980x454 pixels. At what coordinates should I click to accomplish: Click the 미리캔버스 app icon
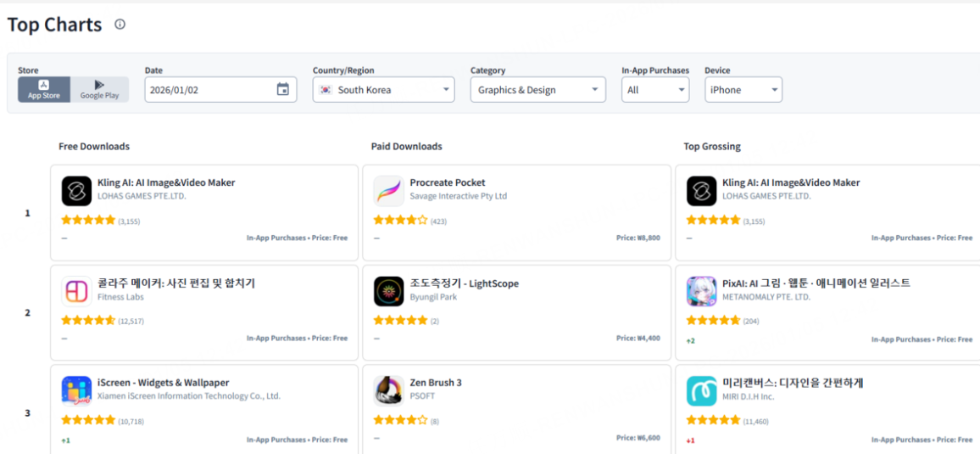pyautogui.click(x=702, y=391)
